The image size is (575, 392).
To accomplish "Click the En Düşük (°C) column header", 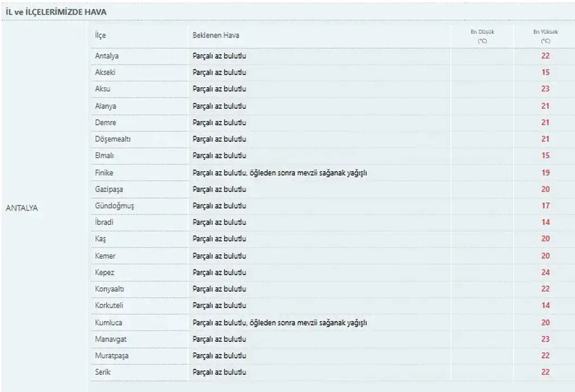I will tap(482, 36).
